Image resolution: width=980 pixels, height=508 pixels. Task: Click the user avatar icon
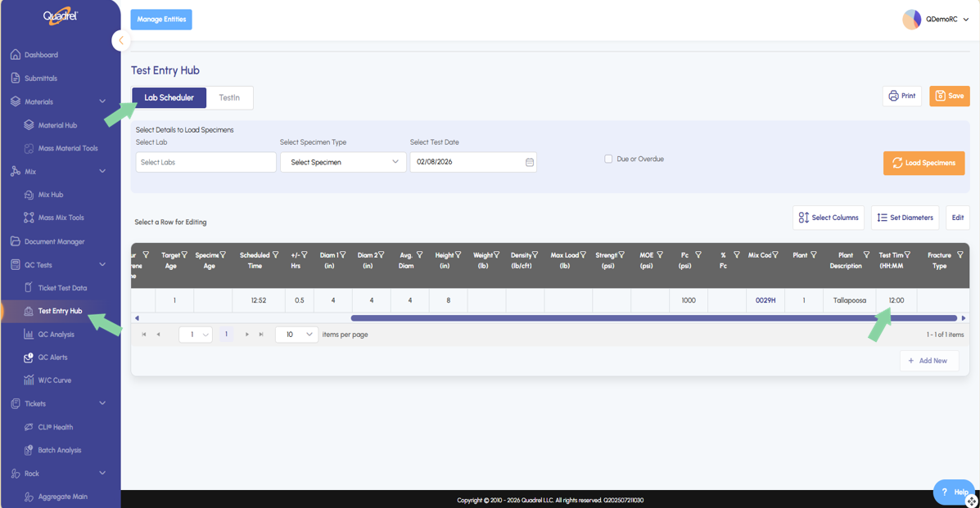click(x=912, y=20)
